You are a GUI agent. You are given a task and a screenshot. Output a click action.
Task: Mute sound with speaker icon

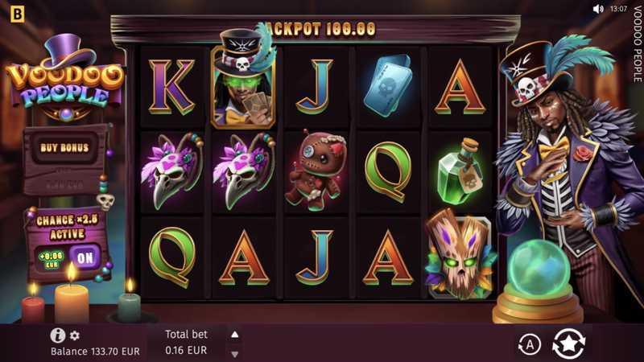tap(598, 9)
